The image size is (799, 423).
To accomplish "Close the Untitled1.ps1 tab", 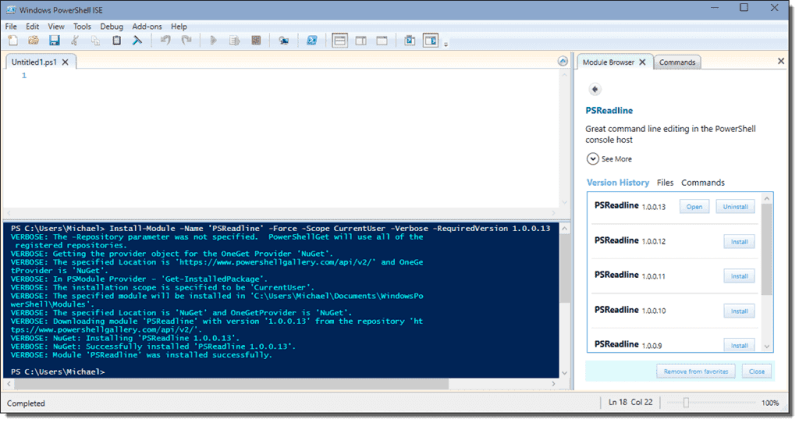I will pos(65,62).
